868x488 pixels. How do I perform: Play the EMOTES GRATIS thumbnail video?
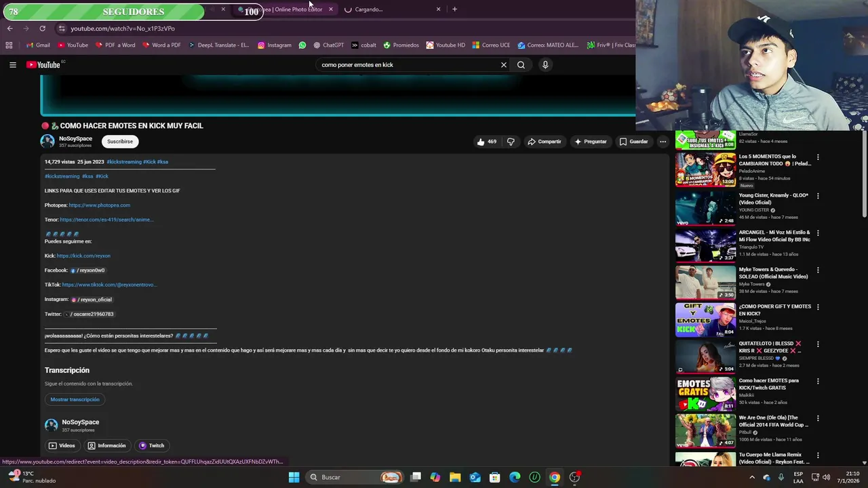(705, 394)
